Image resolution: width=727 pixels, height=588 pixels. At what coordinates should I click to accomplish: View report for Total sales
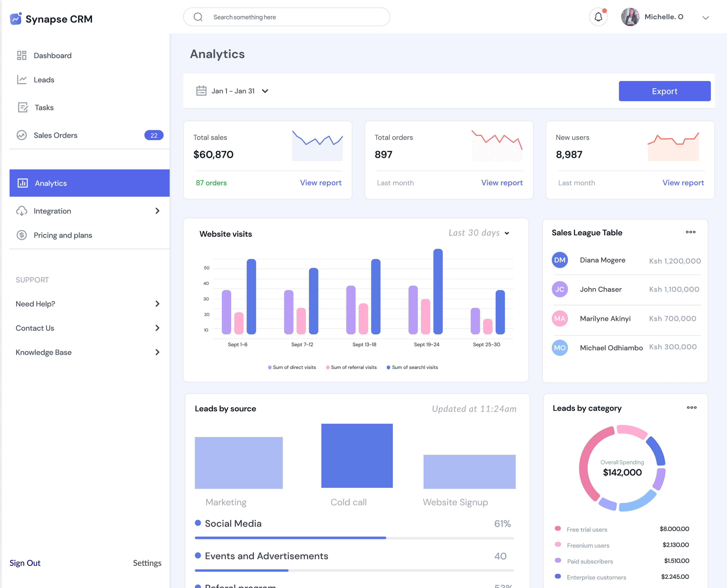(x=321, y=183)
